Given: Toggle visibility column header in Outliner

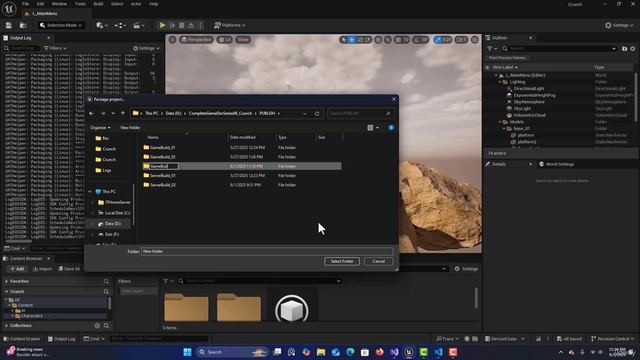Looking at the screenshot, I should click(488, 67).
